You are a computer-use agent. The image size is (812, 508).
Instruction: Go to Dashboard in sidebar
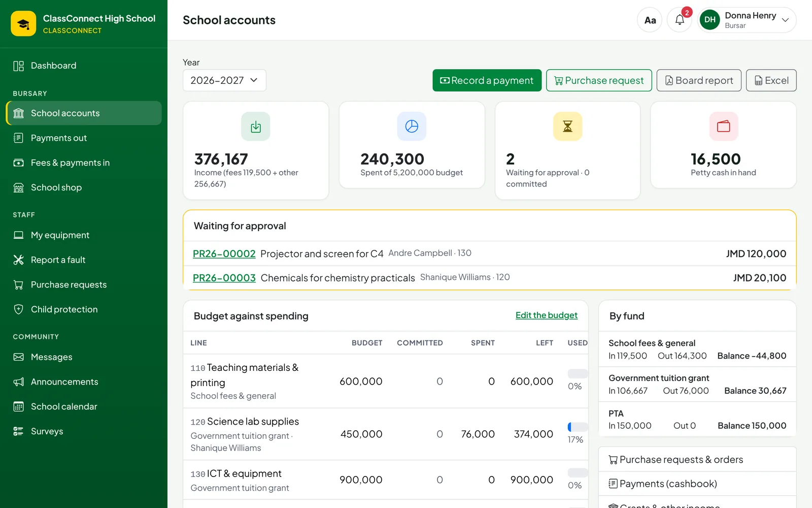point(84,66)
